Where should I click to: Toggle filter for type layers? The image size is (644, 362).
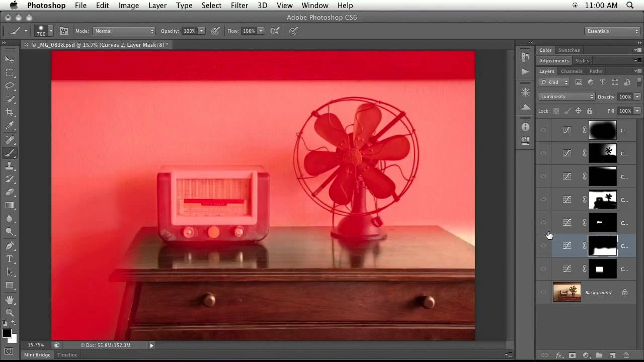click(603, 82)
